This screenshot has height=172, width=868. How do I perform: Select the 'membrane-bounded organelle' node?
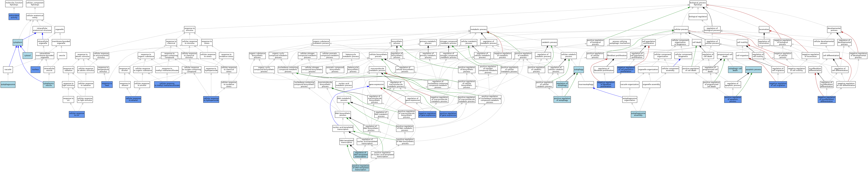(61, 42)
